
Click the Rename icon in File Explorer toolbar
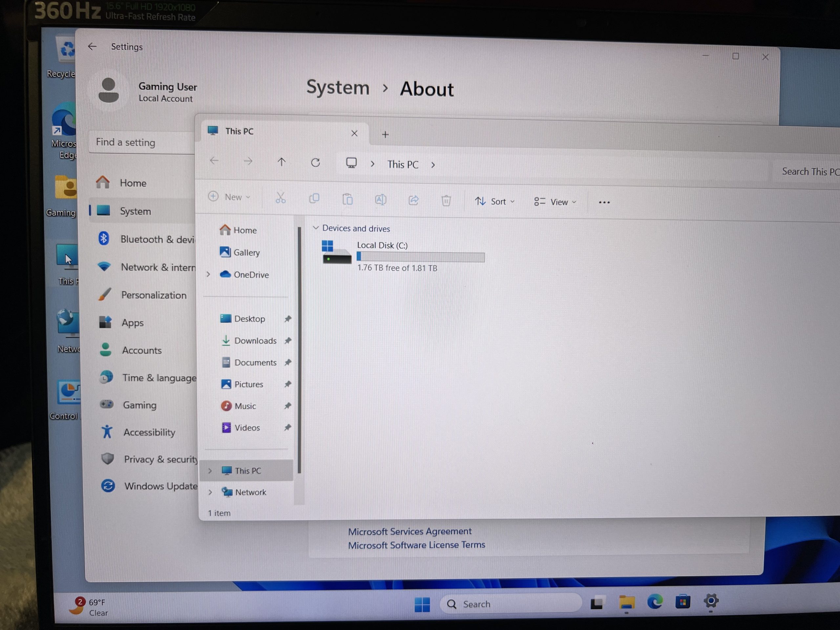pyautogui.click(x=381, y=199)
